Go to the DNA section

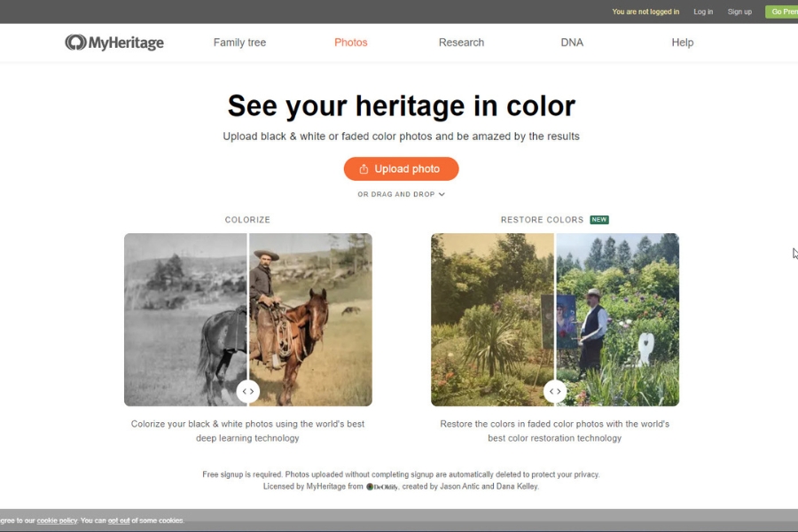click(x=572, y=43)
